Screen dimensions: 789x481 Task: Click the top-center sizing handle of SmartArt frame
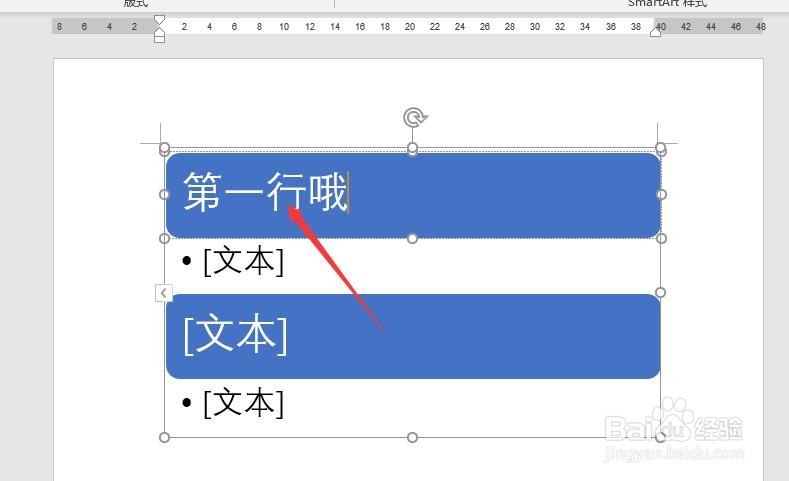[412, 147]
